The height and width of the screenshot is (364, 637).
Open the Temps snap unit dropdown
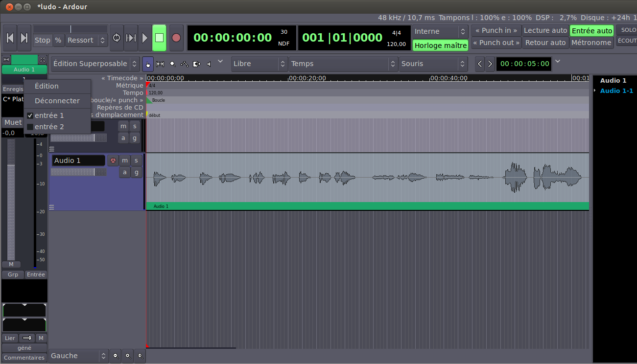[344, 64]
